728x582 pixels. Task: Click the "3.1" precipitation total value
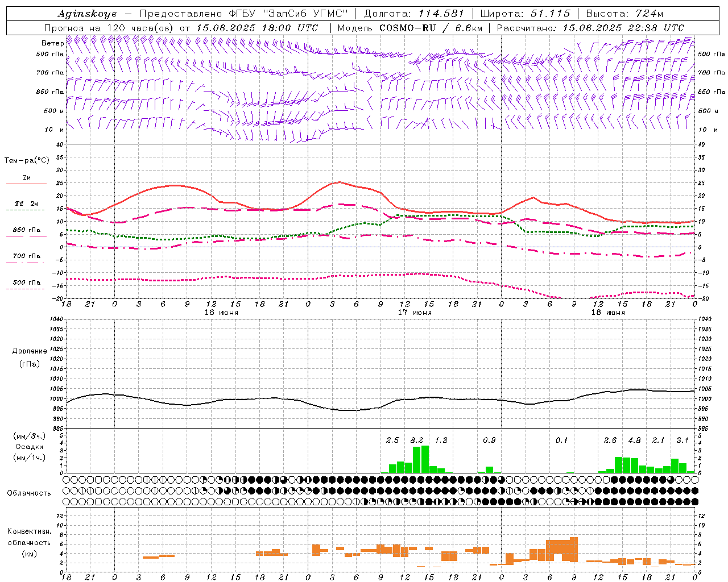[x=682, y=440]
